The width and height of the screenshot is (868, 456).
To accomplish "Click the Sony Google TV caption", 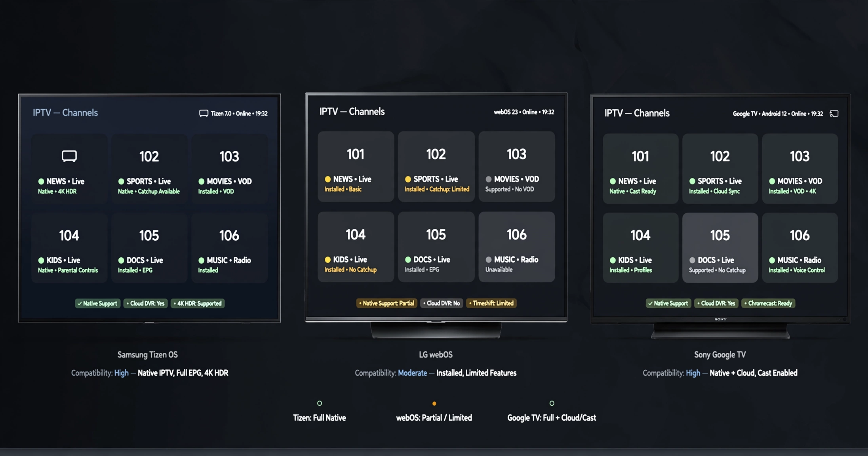I will pyautogui.click(x=720, y=355).
